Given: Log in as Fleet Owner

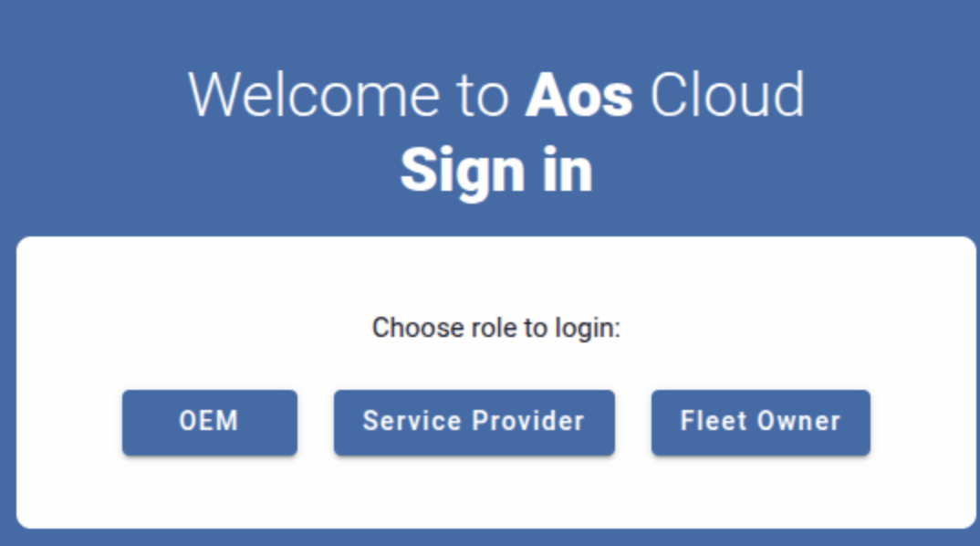Looking at the screenshot, I should pyautogui.click(x=760, y=422).
